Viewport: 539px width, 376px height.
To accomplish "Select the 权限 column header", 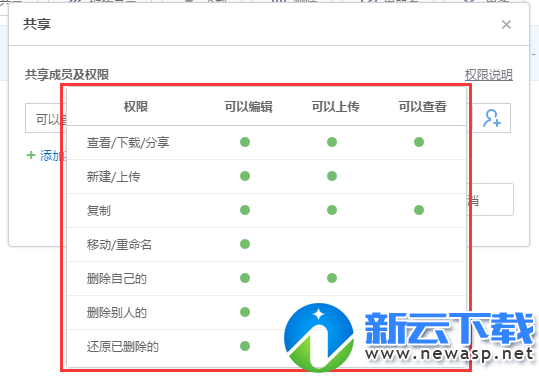I will coord(136,107).
